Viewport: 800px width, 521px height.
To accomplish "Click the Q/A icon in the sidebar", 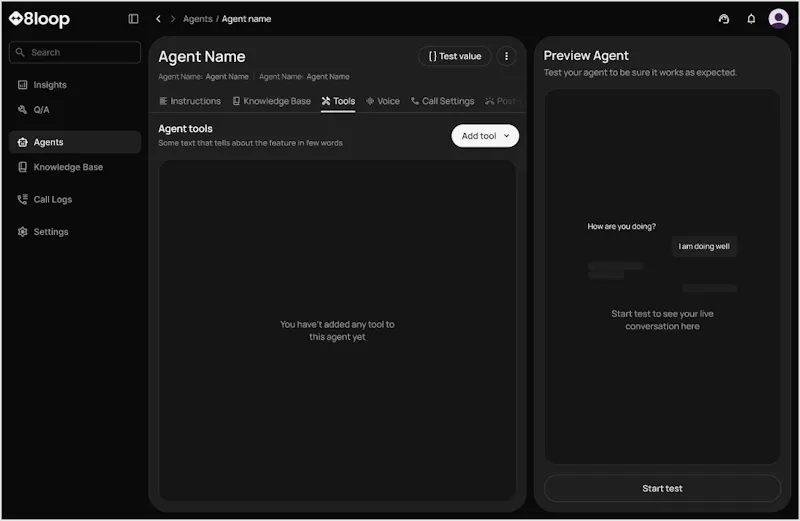I will coord(22,110).
